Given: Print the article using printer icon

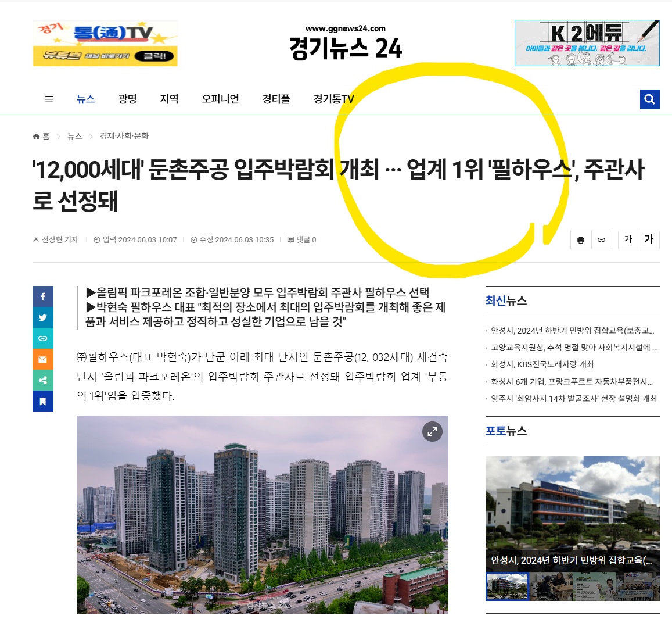Looking at the screenshot, I should [581, 240].
